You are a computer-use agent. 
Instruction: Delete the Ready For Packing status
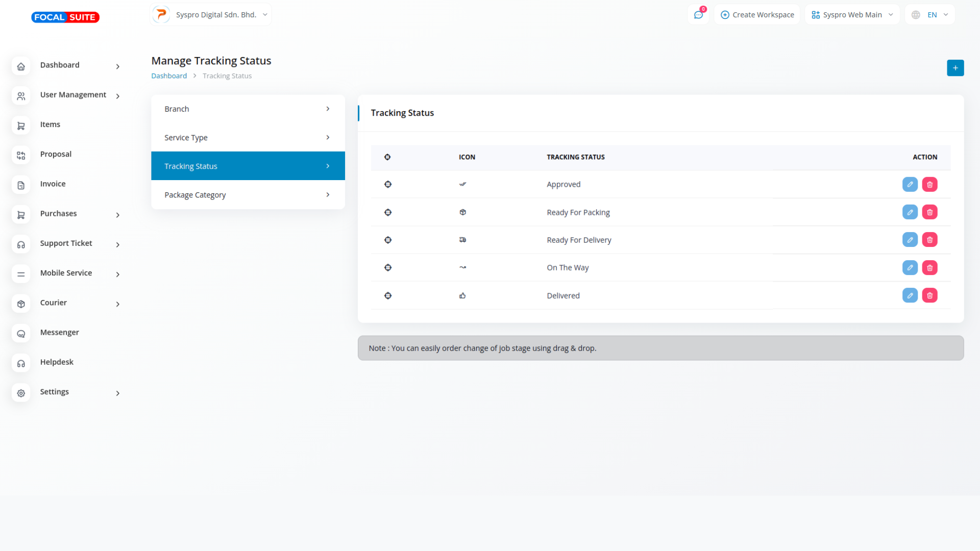(929, 212)
